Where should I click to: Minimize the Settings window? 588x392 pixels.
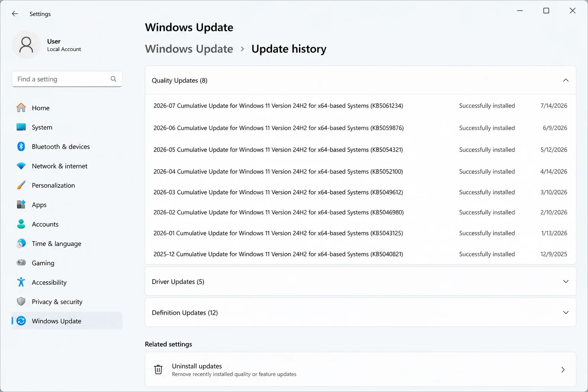[x=520, y=11]
